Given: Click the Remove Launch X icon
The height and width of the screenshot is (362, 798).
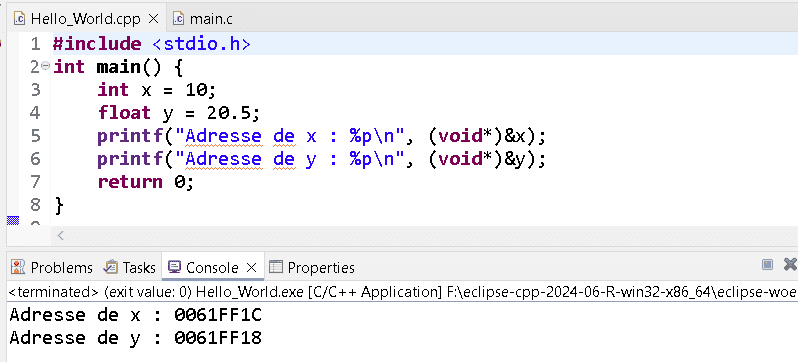Looking at the screenshot, I should click(790, 264).
